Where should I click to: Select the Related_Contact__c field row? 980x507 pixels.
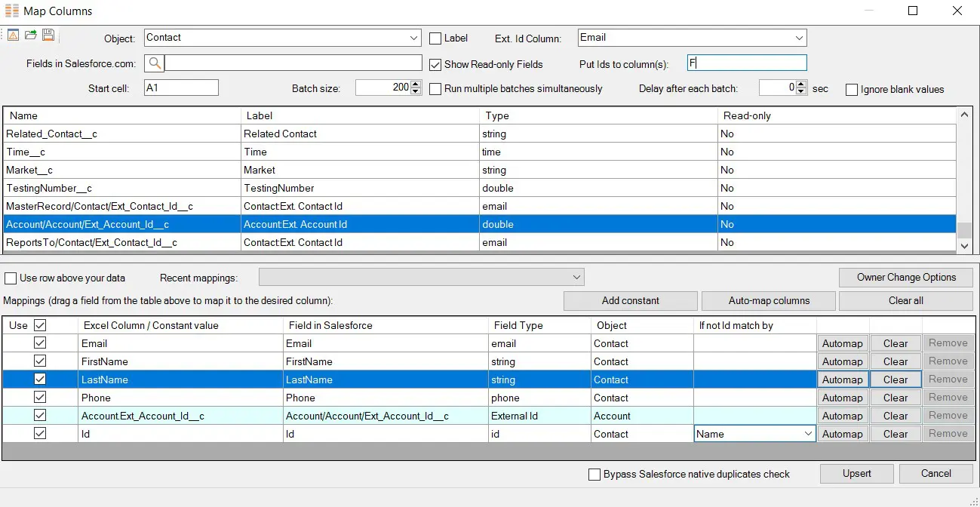point(480,134)
